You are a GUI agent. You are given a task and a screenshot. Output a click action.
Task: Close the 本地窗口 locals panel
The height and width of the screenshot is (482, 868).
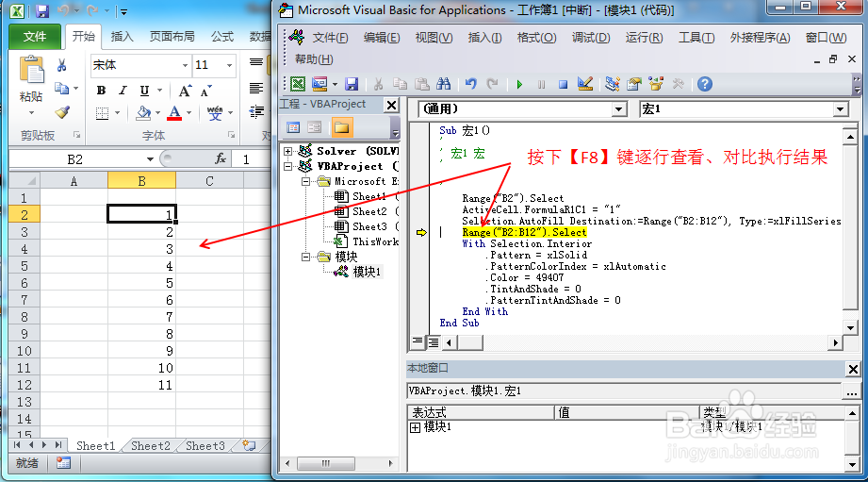(853, 369)
